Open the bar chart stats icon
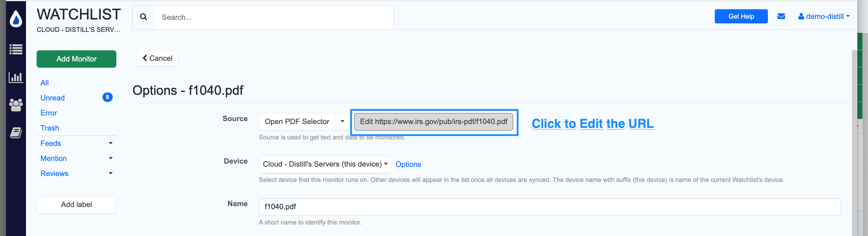This screenshot has width=868, height=236. click(x=16, y=78)
